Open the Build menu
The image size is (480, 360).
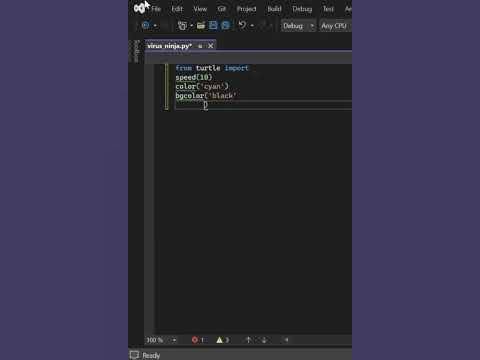coord(274,9)
